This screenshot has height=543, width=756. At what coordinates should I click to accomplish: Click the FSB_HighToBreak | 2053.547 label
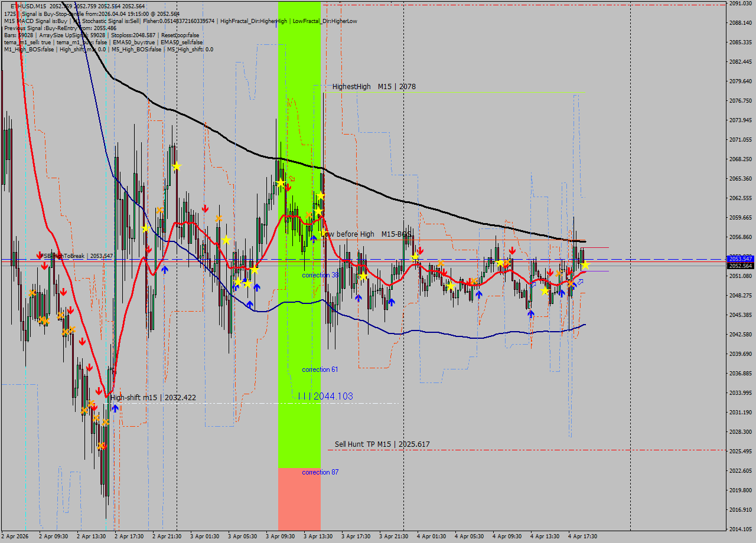77,256
